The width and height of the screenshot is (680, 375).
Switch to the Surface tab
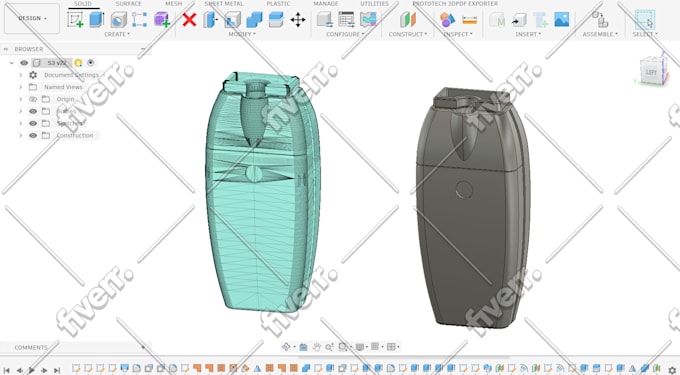128,3
